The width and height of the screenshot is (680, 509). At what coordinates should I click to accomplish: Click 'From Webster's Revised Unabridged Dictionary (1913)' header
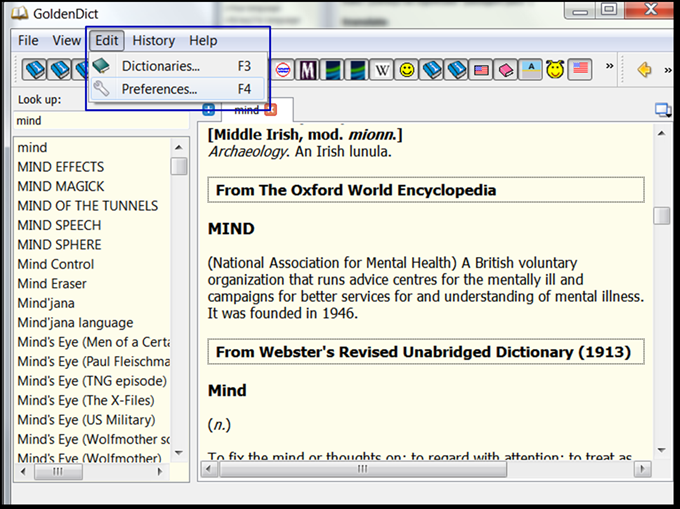click(x=426, y=352)
